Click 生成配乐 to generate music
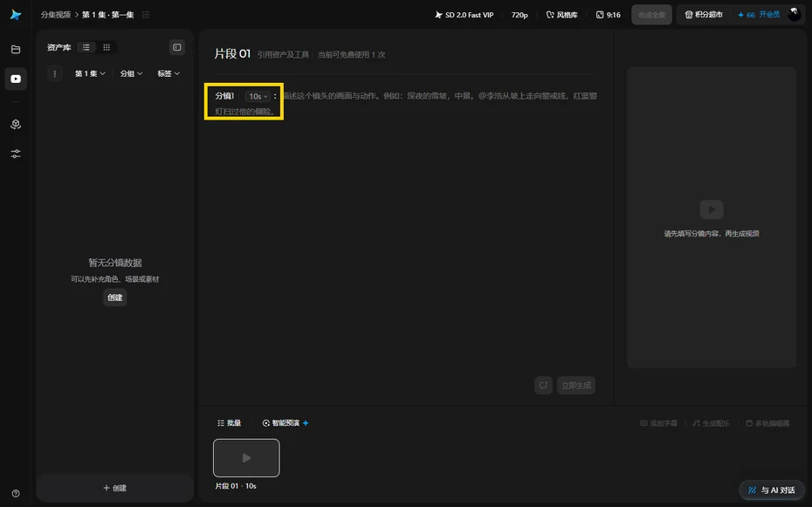The height and width of the screenshot is (507, 812). pyautogui.click(x=711, y=423)
